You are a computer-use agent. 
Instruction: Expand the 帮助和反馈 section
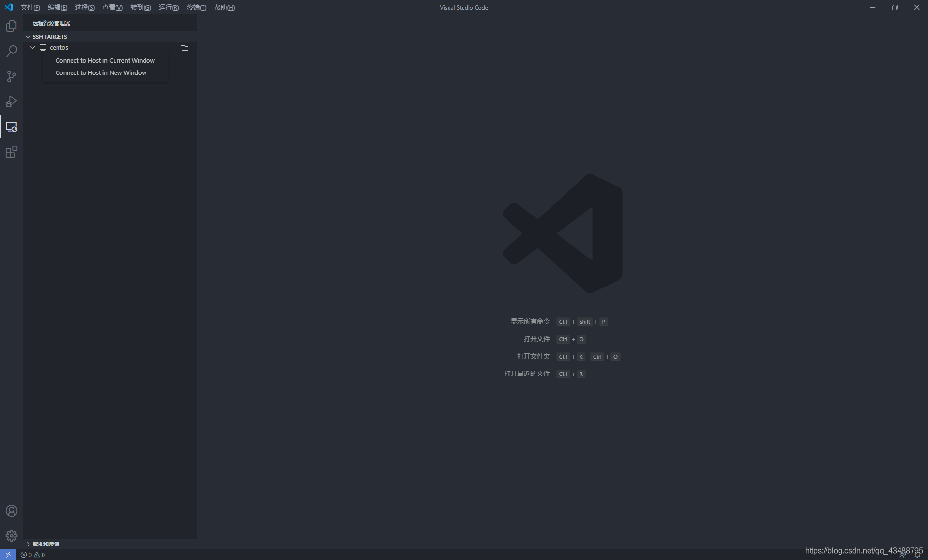28,544
